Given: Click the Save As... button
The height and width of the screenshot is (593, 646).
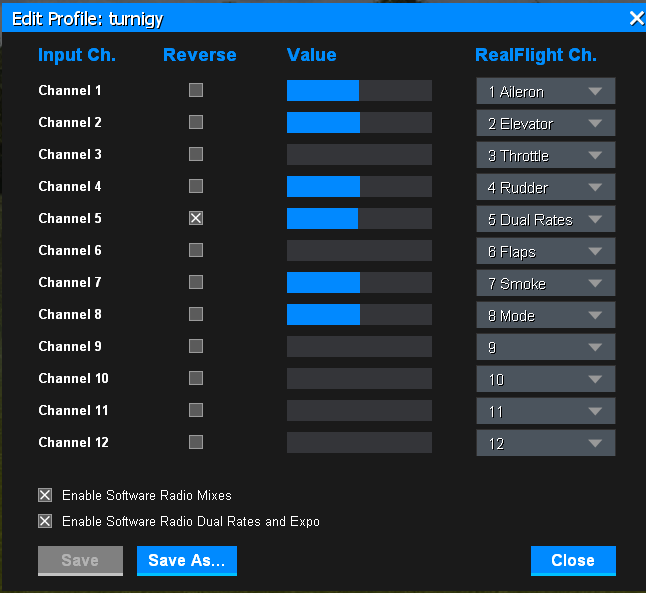Looking at the screenshot, I should coord(187,560).
